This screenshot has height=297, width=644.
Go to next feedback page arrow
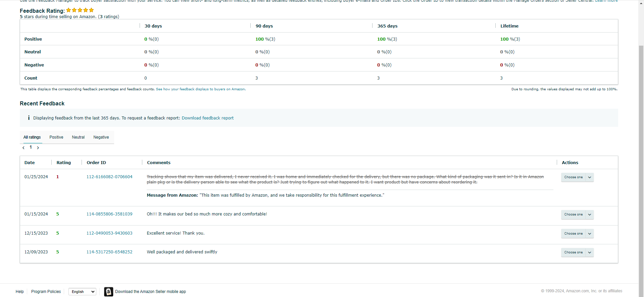pos(38,148)
